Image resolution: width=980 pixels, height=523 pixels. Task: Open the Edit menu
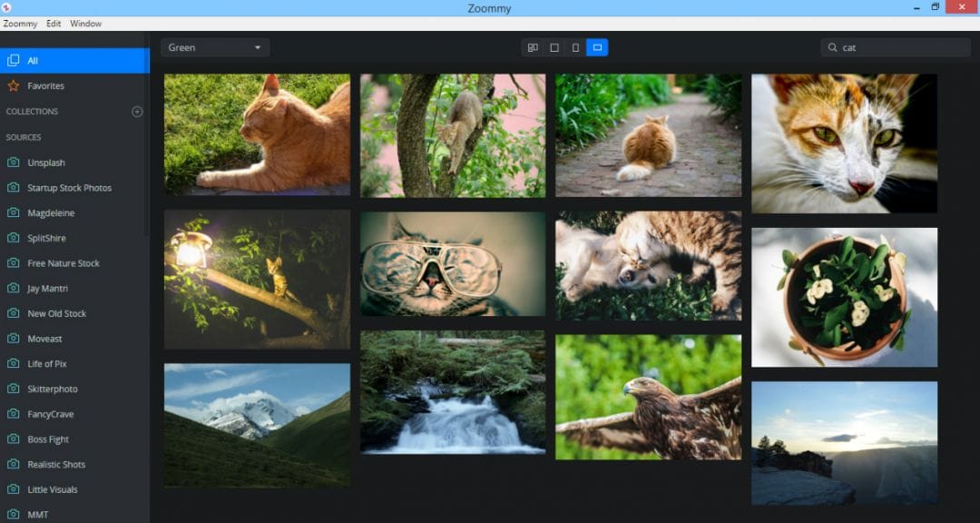point(54,24)
